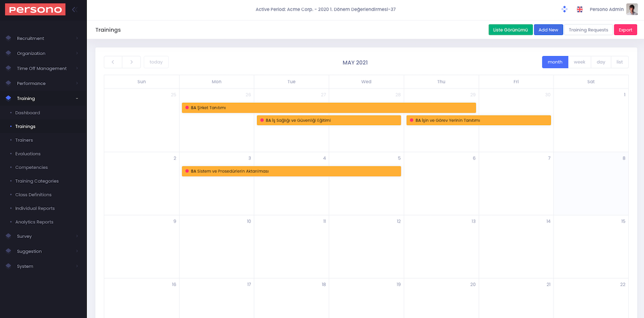Viewport: 644px width, 318px height.
Task: Click the blue Training layers icon
Action: coord(8,98)
